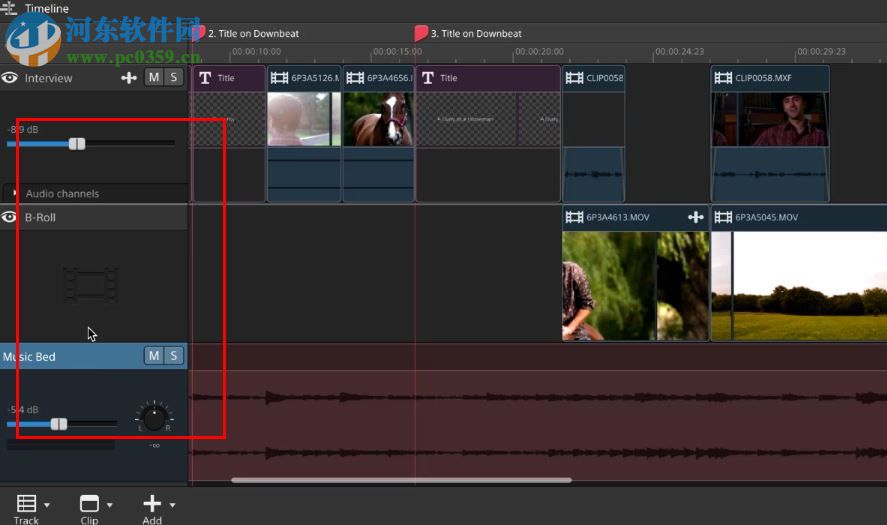
Task: Select the Music Bed track header
Action: pos(93,356)
